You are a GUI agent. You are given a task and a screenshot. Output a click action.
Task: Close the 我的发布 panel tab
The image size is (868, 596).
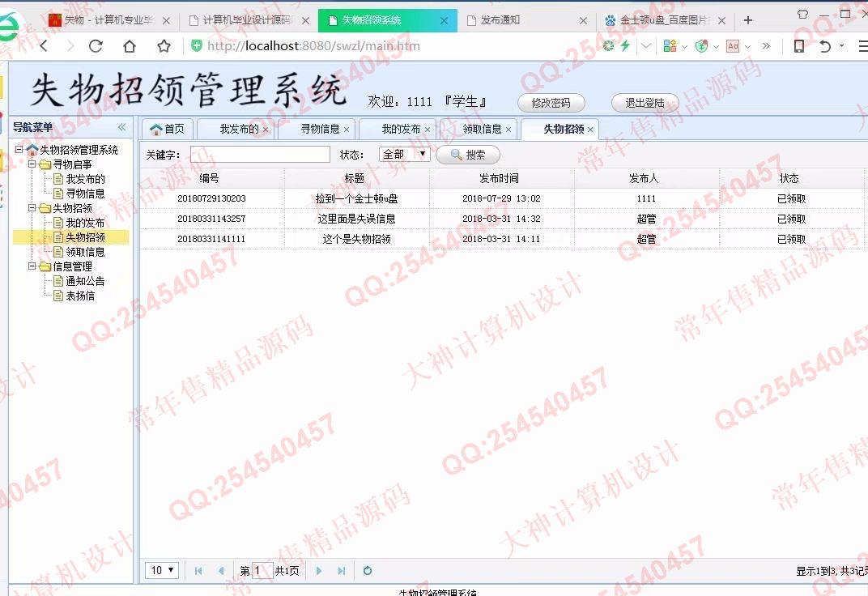click(x=428, y=130)
